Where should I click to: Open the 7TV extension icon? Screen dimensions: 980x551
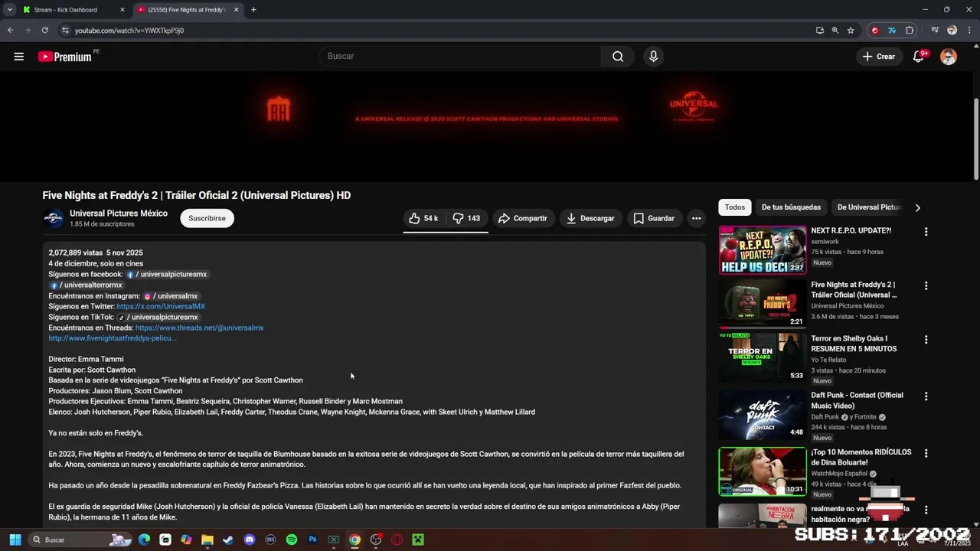892,31
